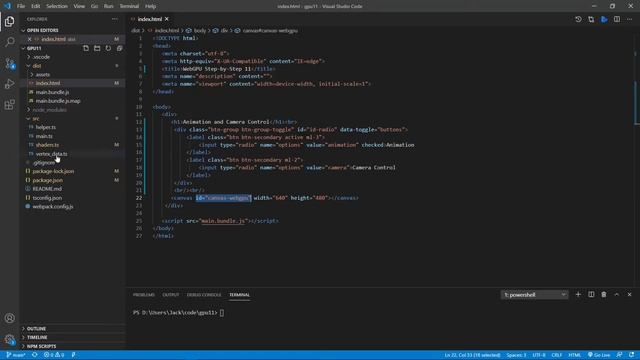Image resolution: width=640 pixels, height=360 pixels.
Task: Open the Extensions view
Action: [9, 105]
